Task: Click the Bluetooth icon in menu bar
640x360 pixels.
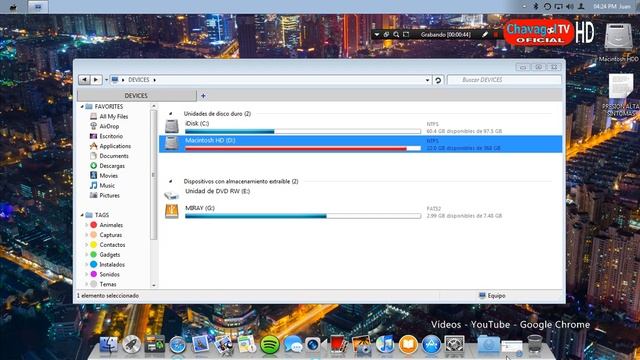Action: 536,7
